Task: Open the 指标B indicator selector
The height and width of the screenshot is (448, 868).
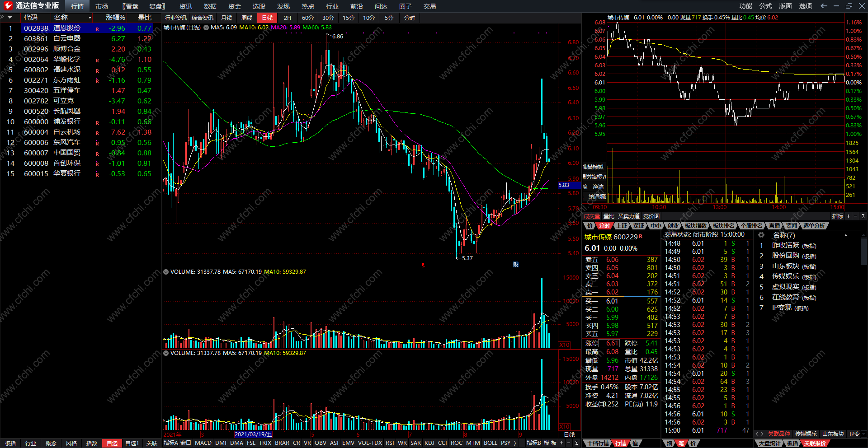Action: click(534, 443)
